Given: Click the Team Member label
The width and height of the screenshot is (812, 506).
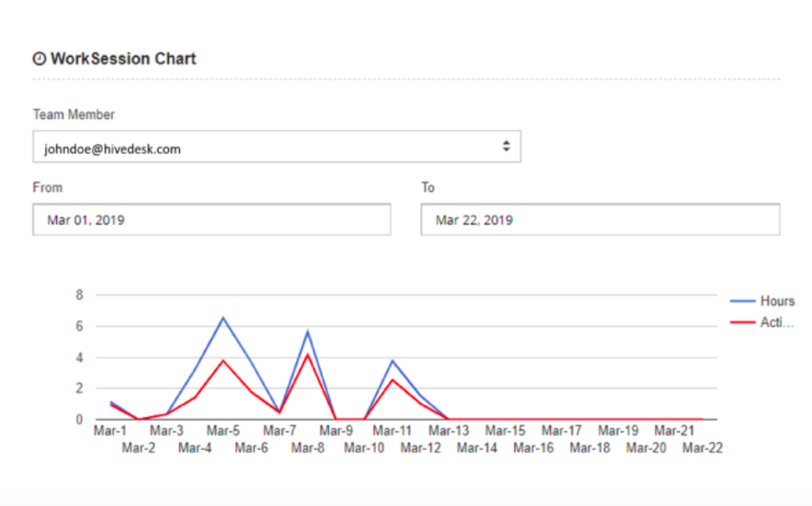Looking at the screenshot, I should 74,115.
